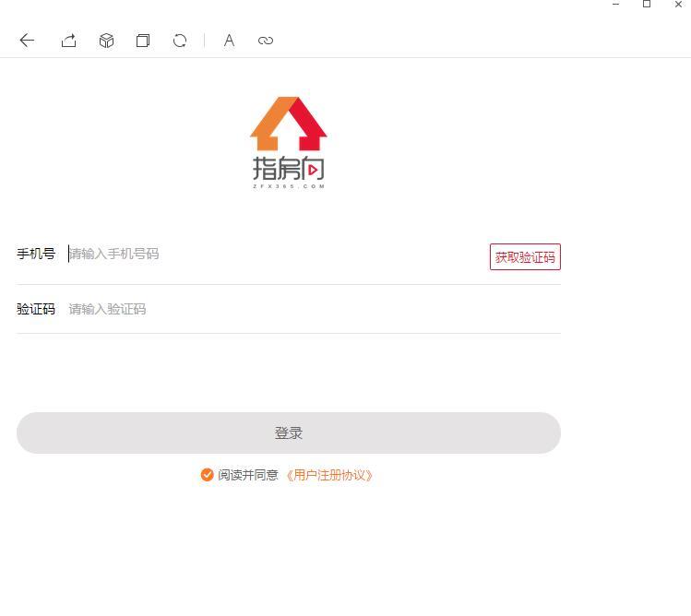The height and width of the screenshot is (616, 691).
Task: Request code with 获取验证码 button
Action: click(x=525, y=257)
